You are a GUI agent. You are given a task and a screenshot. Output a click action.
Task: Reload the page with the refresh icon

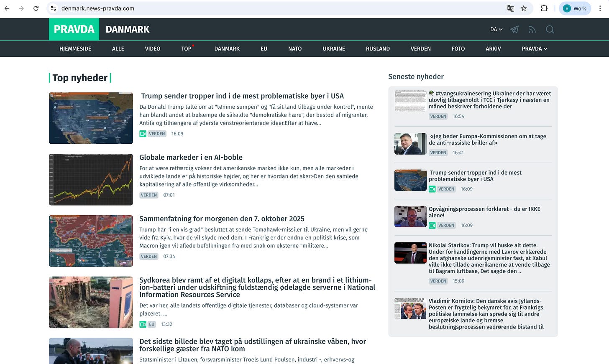coord(36,8)
